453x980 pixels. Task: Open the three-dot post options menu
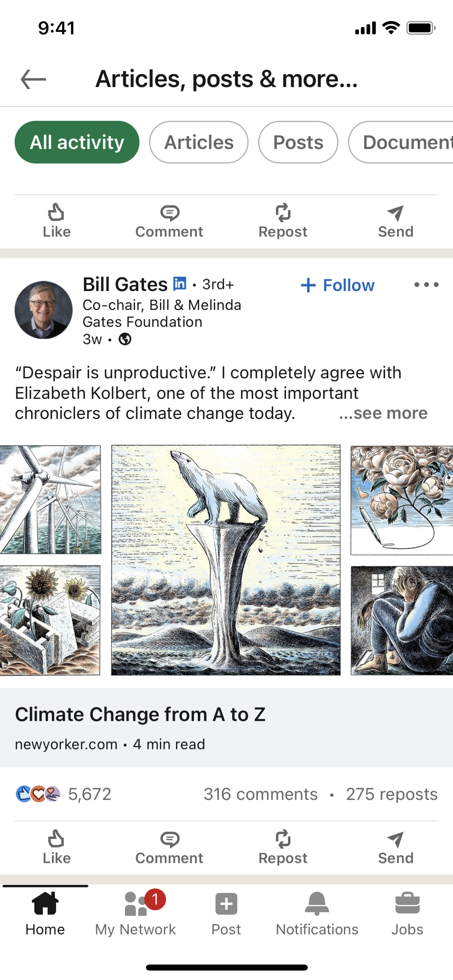pos(426,285)
